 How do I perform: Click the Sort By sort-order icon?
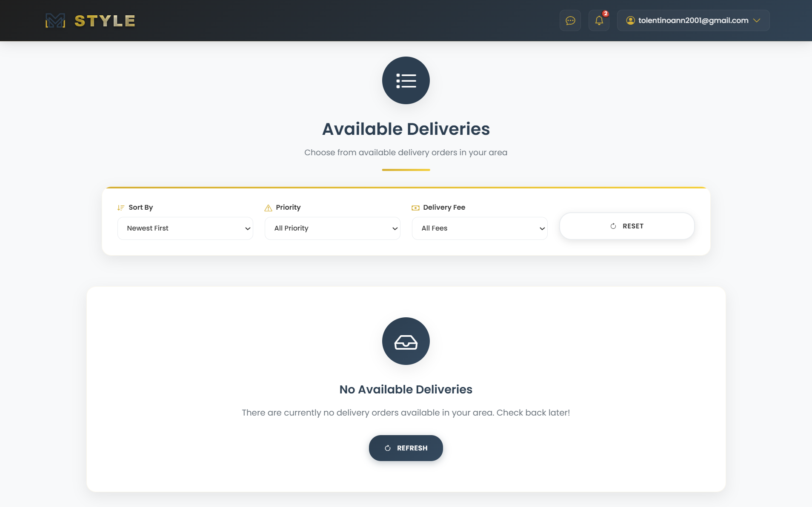point(121,208)
